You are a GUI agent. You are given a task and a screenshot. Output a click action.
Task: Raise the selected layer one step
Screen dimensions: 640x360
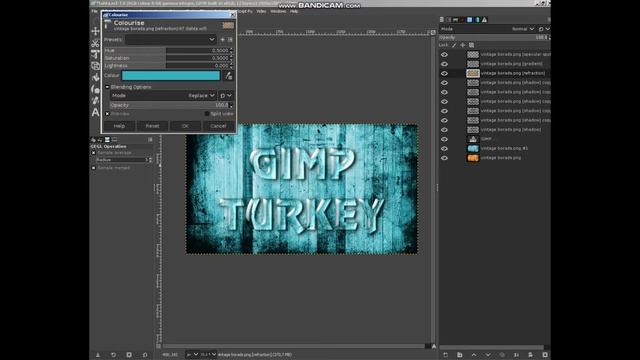click(x=474, y=355)
